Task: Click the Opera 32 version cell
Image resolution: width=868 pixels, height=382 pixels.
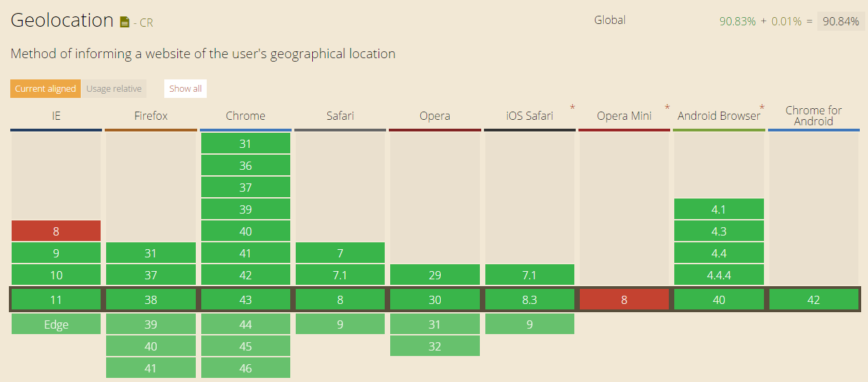Action: tap(435, 346)
